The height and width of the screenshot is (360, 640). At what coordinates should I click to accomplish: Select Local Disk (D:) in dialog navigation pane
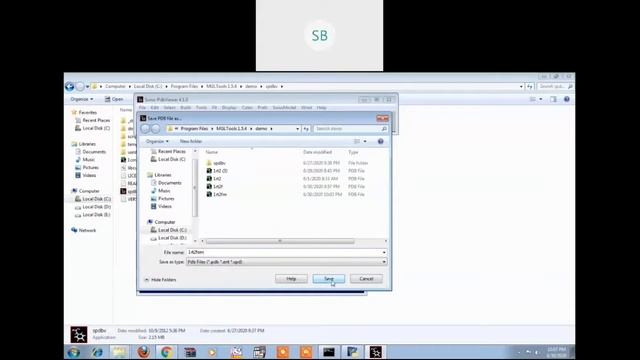coord(172,238)
